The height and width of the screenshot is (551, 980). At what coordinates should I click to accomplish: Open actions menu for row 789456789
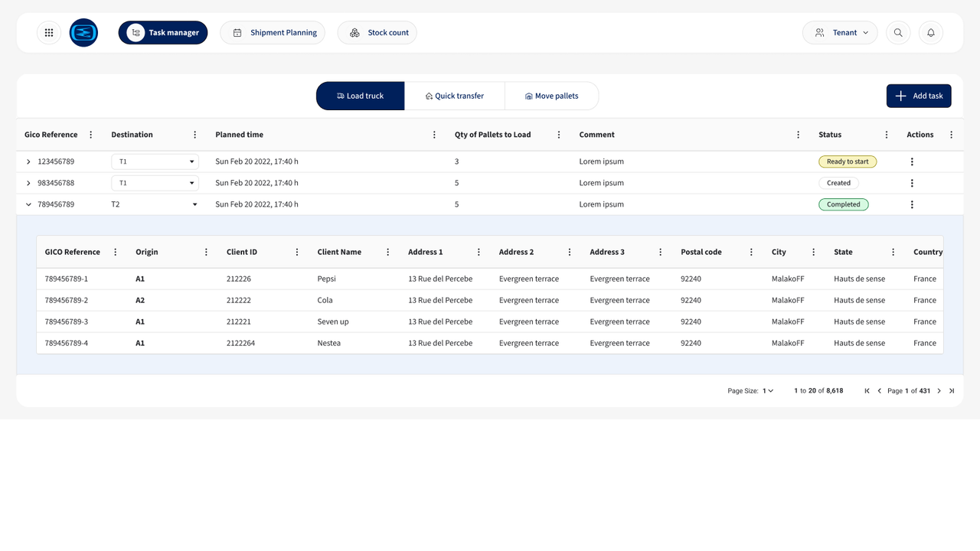tap(912, 204)
